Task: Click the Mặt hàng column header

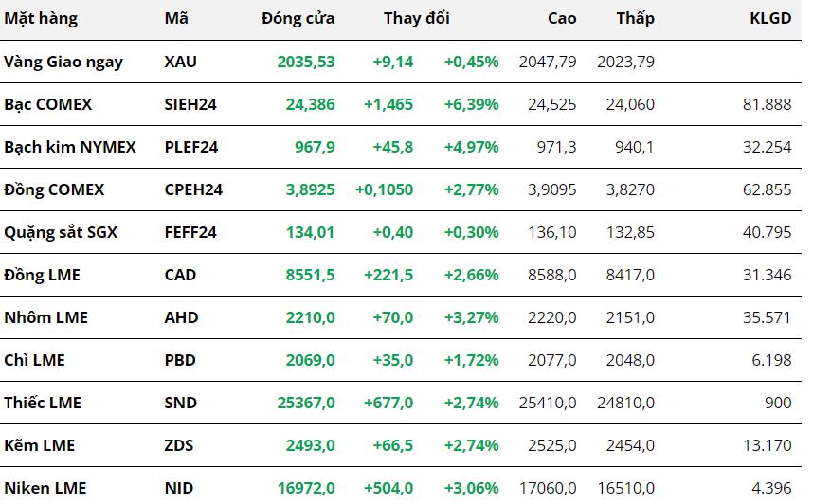Action: pos(41,18)
